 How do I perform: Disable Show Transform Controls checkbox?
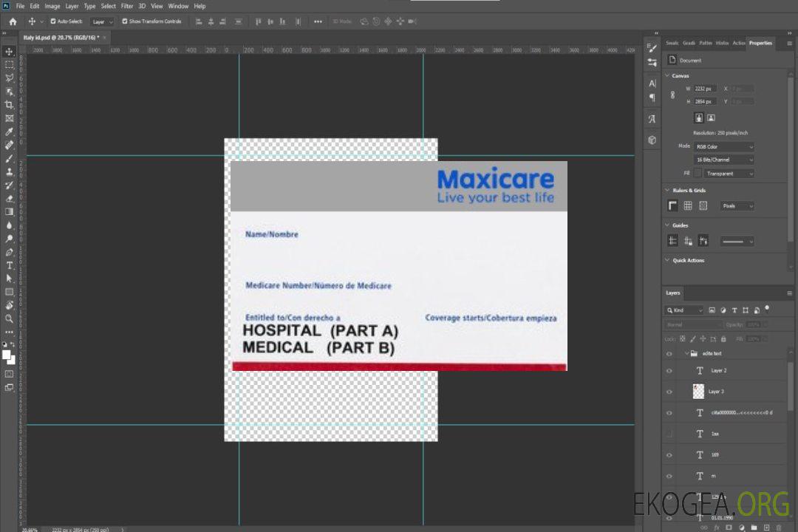(125, 21)
